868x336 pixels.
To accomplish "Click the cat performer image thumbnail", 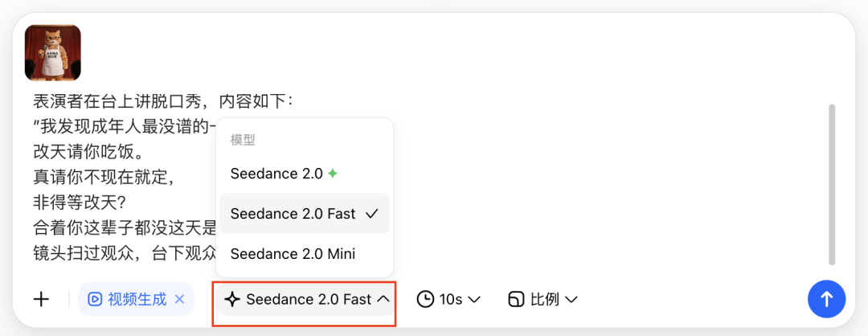I will click(53, 53).
